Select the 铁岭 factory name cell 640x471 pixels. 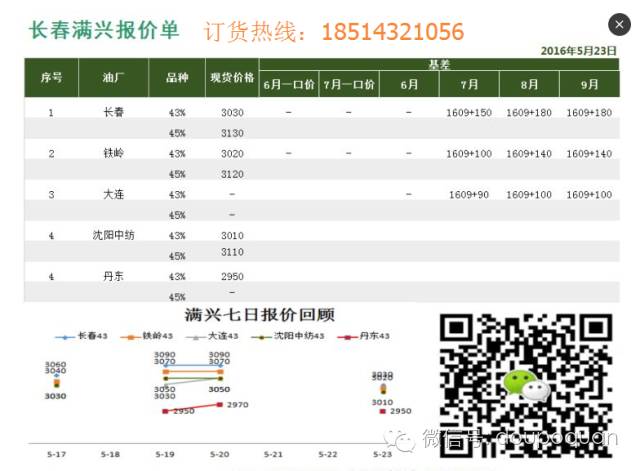click(x=113, y=153)
